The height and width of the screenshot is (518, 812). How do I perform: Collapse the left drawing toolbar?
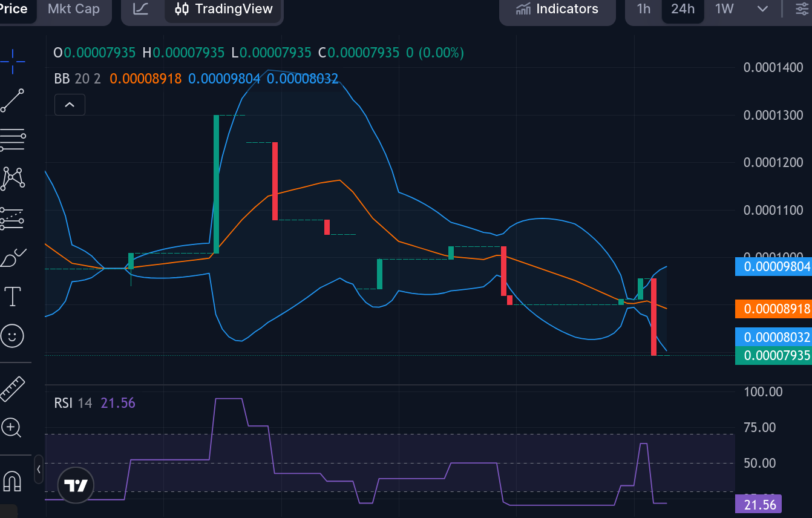[x=39, y=469]
